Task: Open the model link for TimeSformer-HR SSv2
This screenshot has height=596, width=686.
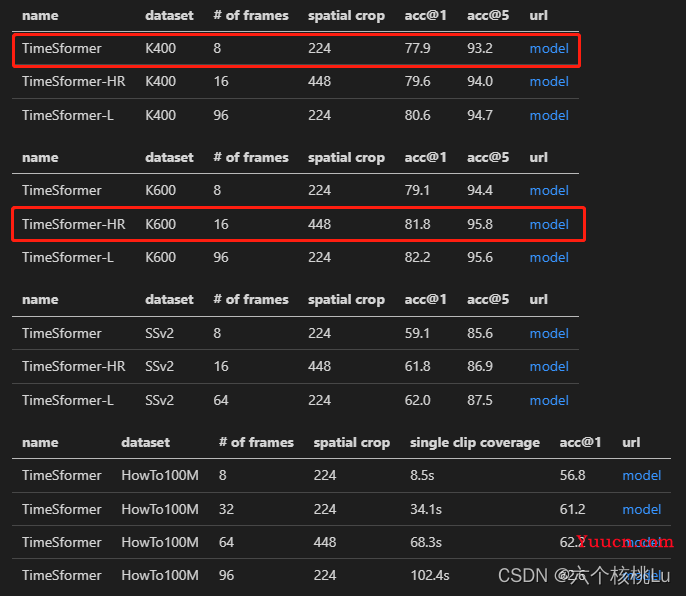Action: 549,366
